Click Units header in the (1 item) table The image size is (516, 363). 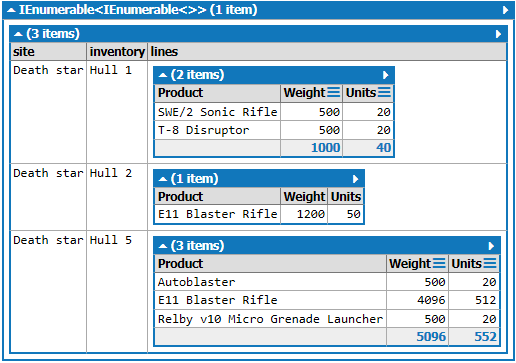(x=346, y=197)
